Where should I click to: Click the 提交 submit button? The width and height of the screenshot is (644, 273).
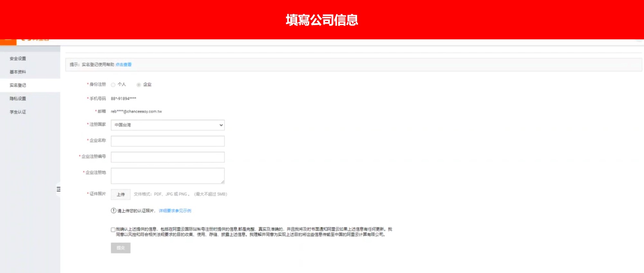point(121,248)
